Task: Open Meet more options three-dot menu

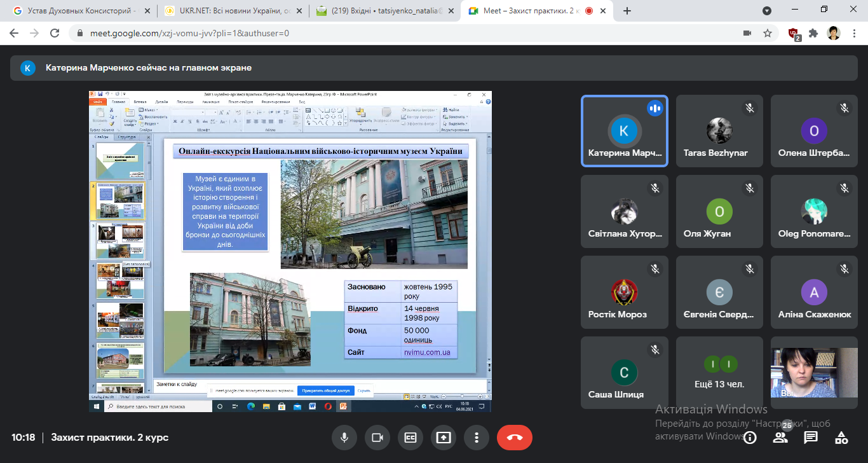Action: point(476,438)
